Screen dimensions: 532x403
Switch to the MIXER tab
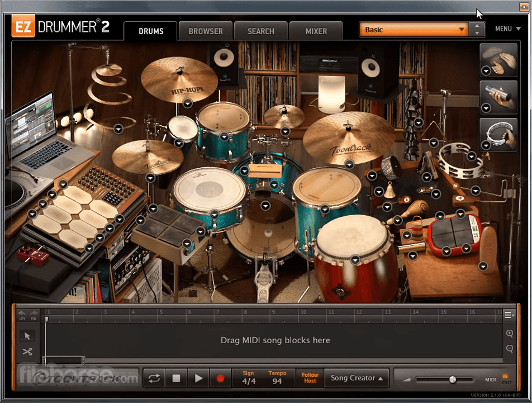(x=316, y=31)
